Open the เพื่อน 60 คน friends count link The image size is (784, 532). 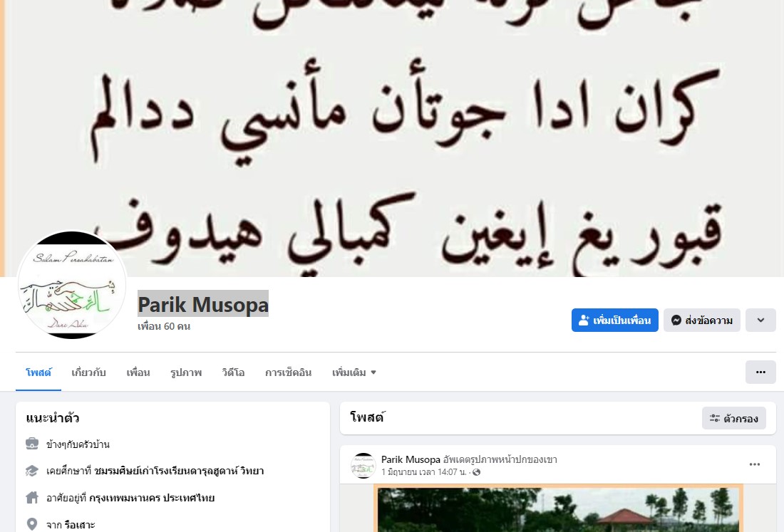(164, 326)
